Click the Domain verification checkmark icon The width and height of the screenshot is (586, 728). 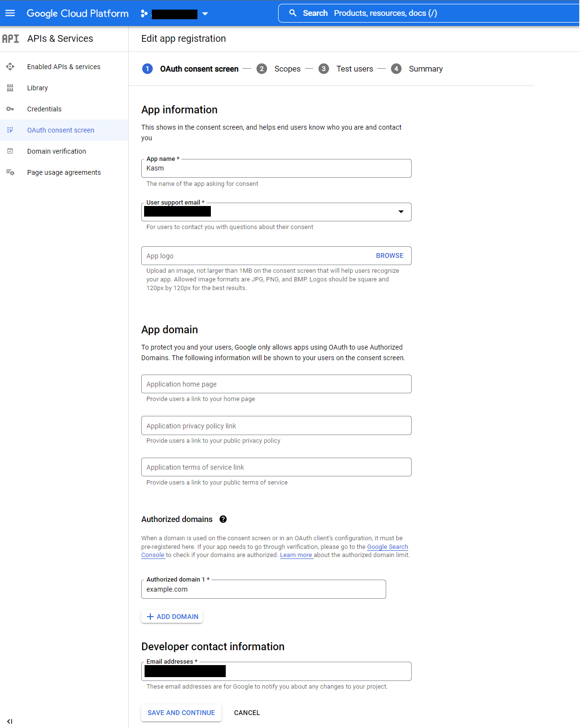pos(10,151)
